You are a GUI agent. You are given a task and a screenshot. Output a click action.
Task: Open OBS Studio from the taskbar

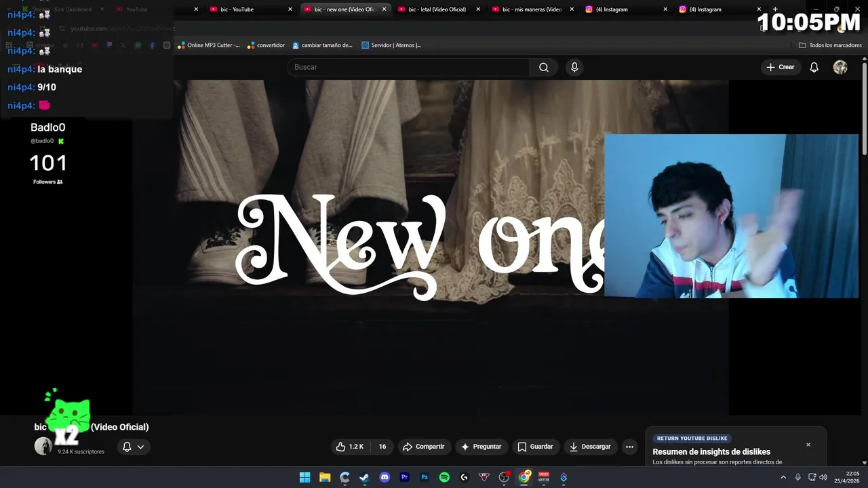504,477
